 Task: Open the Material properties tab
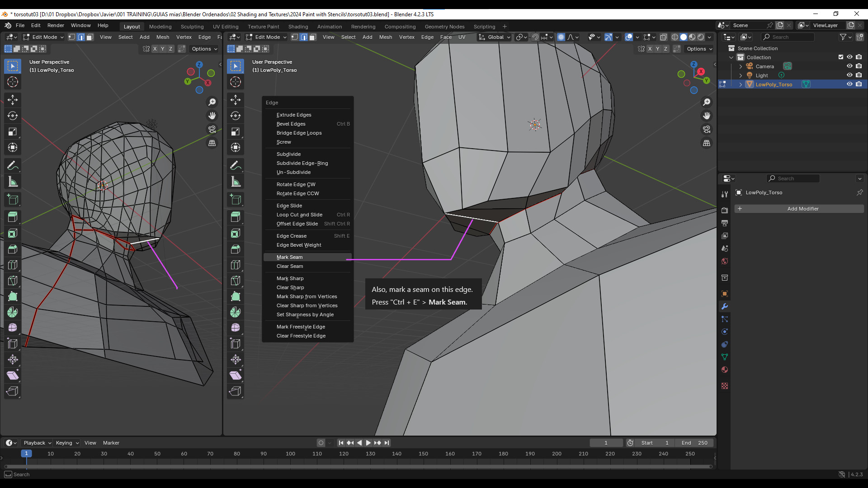click(x=725, y=370)
